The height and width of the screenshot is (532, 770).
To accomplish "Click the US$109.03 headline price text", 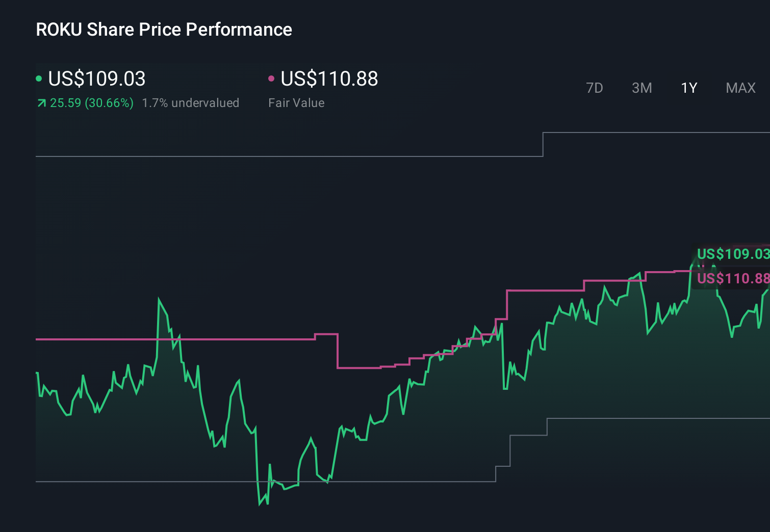I will (96, 79).
